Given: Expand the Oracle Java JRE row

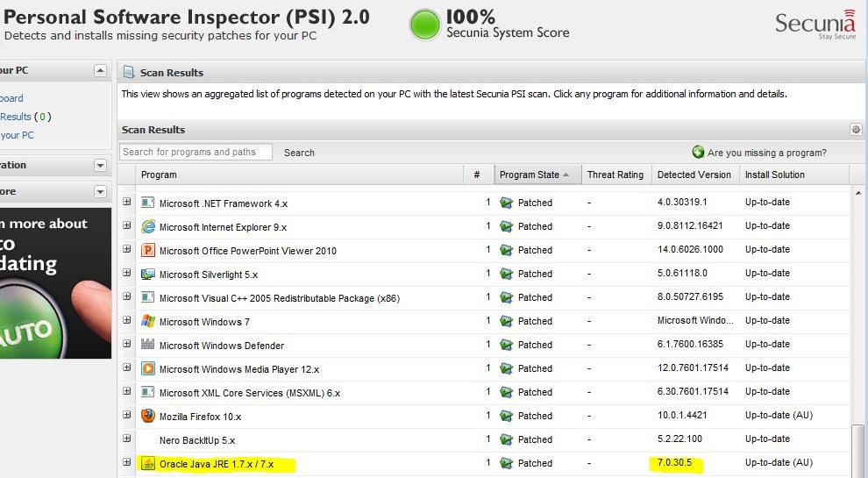Looking at the screenshot, I should pyautogui.click(x=127, y=462).
